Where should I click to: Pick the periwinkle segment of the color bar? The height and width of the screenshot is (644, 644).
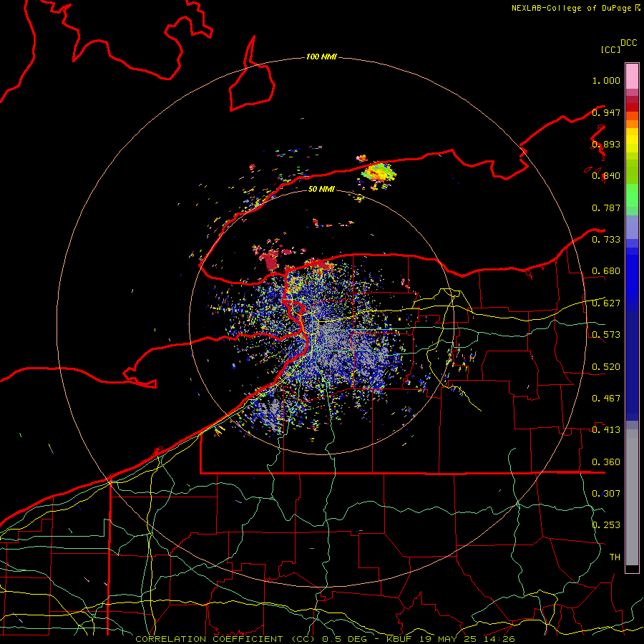[632, 227]
